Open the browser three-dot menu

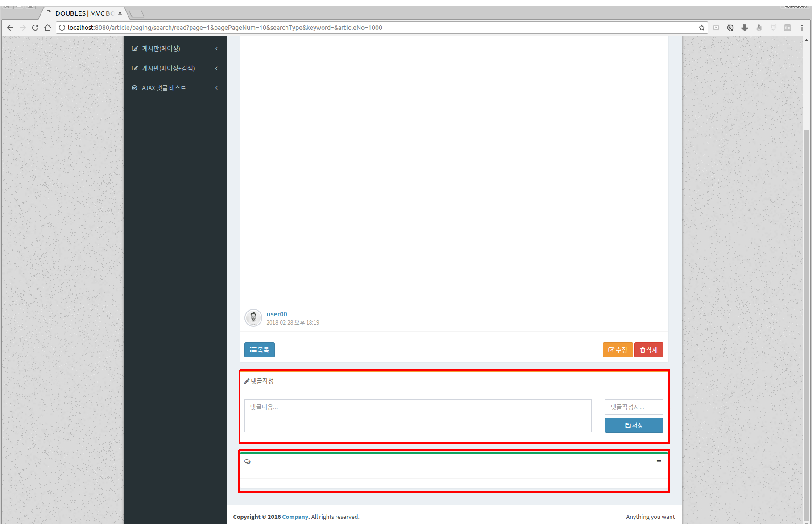(802, 28)
